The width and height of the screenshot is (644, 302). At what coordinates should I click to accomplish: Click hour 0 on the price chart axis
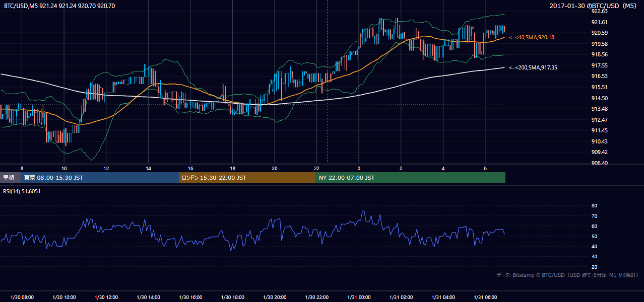click(x=359, y=168)
